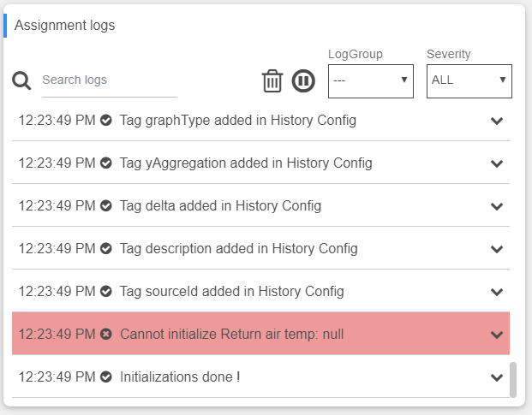The image size is (532, 415).
Task: Expand the Initializations done log chevron
Action: 496,377
